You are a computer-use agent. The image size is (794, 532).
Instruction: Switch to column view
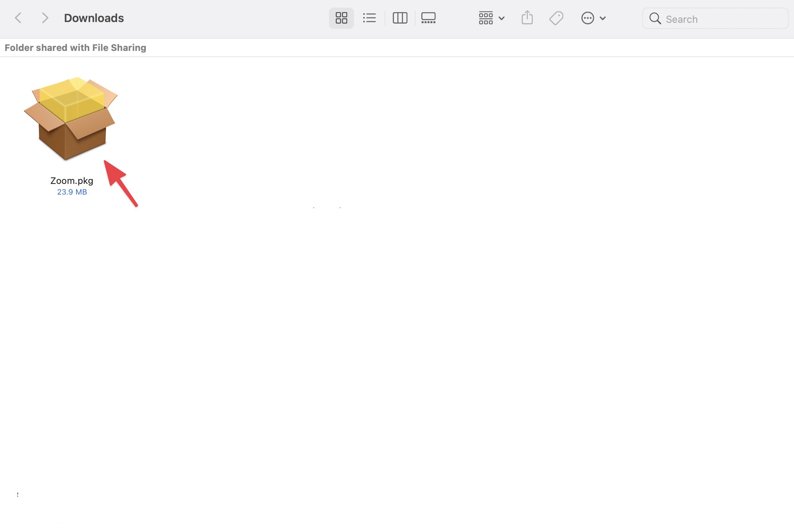(400, 18)
